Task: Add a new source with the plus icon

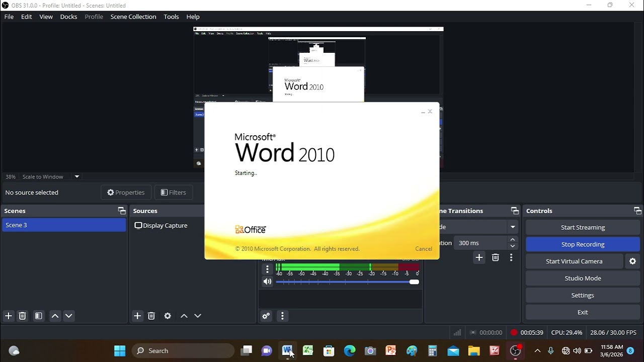Action: coord(137,316)
